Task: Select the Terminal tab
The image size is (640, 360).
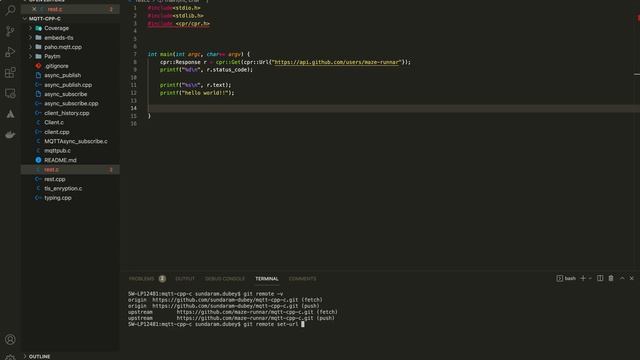Action: pos(267,279)
